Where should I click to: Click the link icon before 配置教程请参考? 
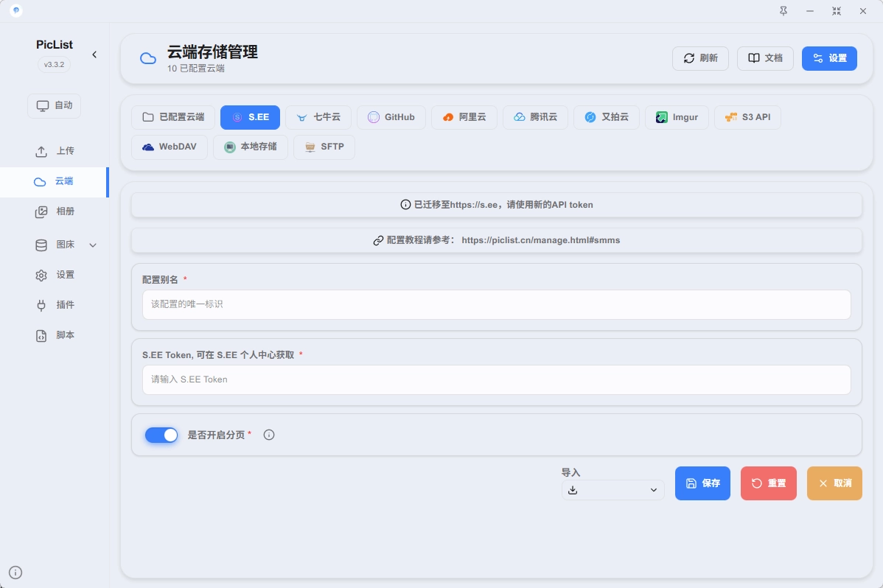coord(378,240)
